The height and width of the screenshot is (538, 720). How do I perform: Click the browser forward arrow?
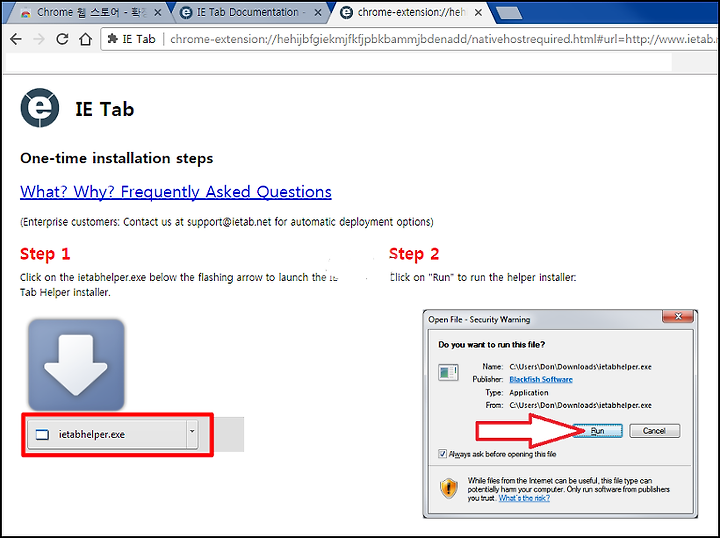click(39, 39)
